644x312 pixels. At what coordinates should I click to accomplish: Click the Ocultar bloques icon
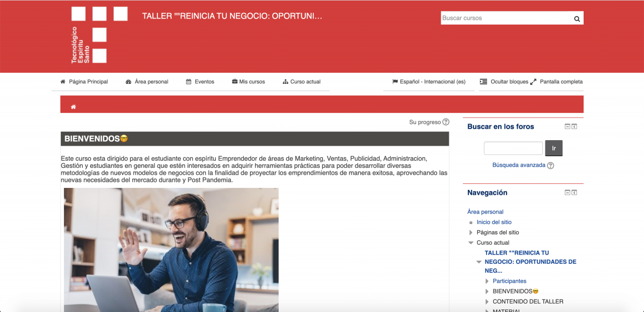(x=484, y=81)
